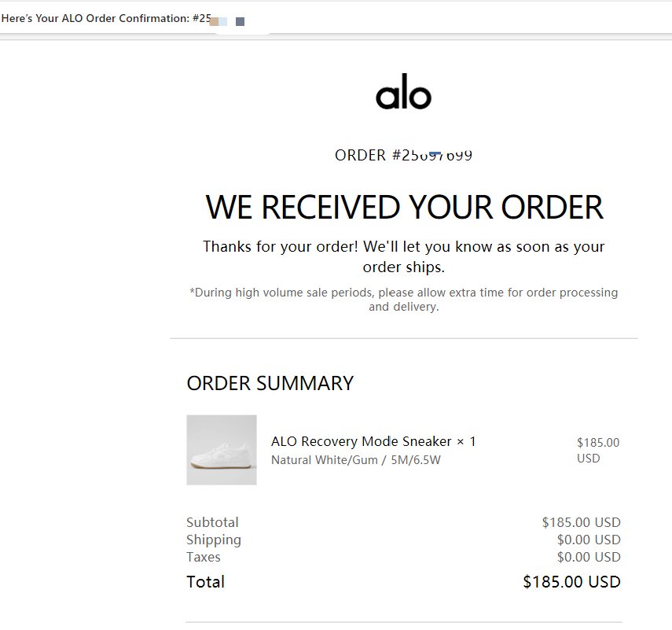
Task: Click the bold Total label
Action: click(x=205, y=582)
